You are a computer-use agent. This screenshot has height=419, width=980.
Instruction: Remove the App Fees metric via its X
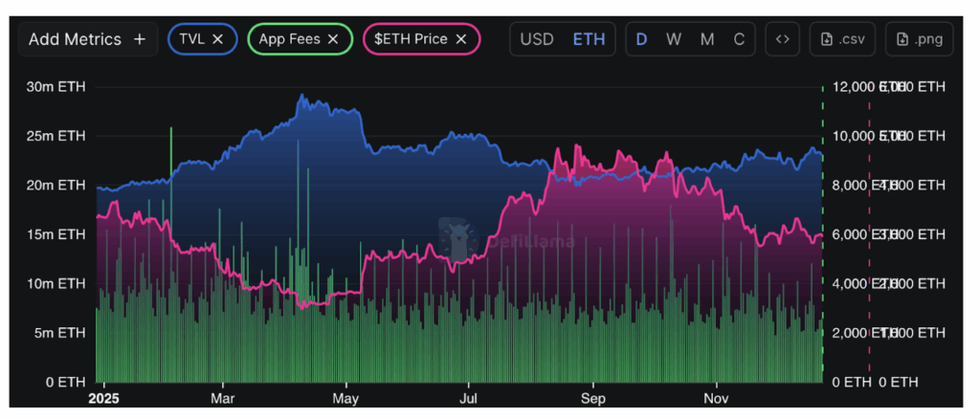[333, 39]
